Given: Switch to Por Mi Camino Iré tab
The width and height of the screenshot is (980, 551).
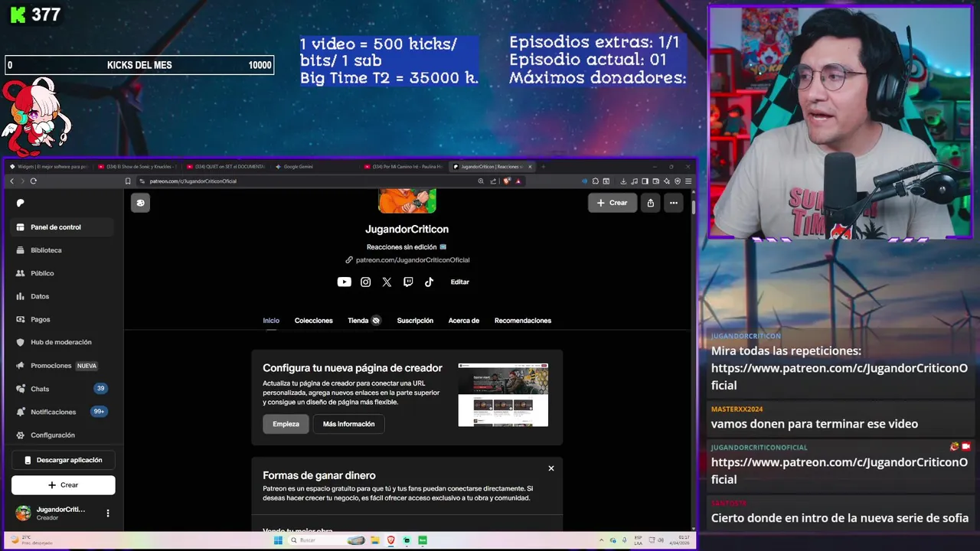Looking at the screenshot, I should [404, 166].
